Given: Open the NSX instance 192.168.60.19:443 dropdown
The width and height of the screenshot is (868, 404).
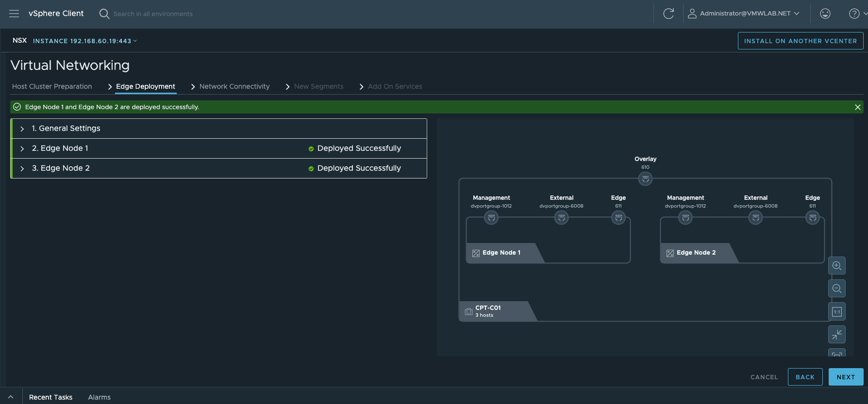Looking at the screenshot, I should [x=85, y=41].
